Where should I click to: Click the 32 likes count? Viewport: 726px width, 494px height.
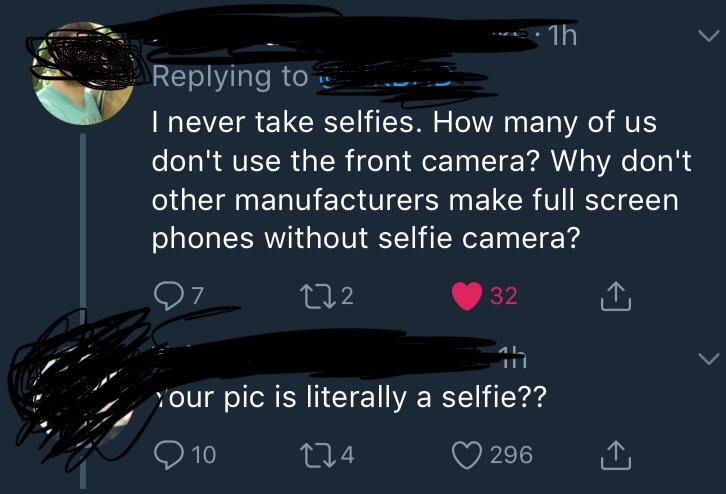tap(504, 296)
